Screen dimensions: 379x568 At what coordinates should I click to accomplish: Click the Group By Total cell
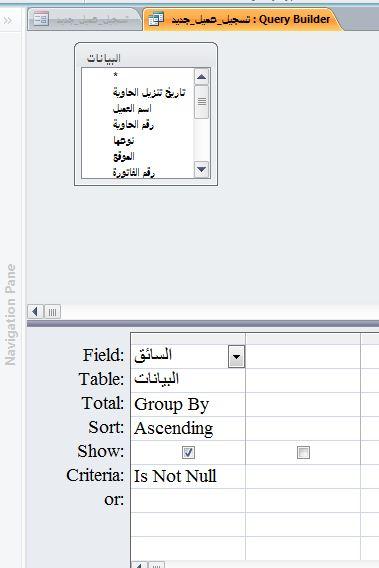[x=188, y=404]
